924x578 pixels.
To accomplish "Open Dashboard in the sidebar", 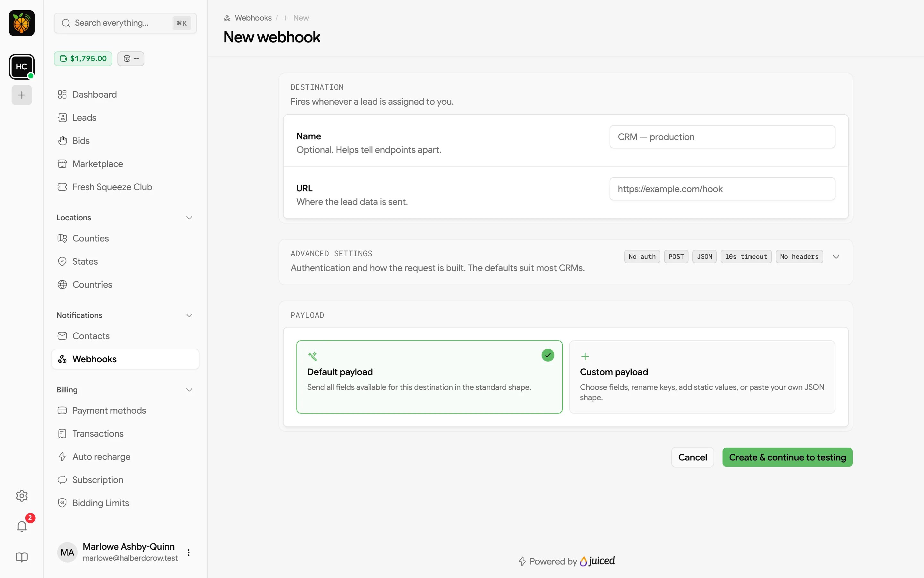I will click(125, 94).
